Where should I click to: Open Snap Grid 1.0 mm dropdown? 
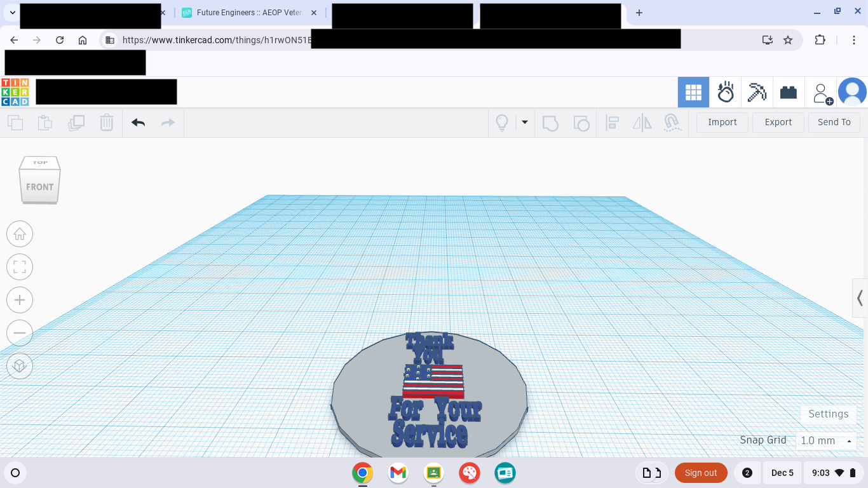point(827,440)
